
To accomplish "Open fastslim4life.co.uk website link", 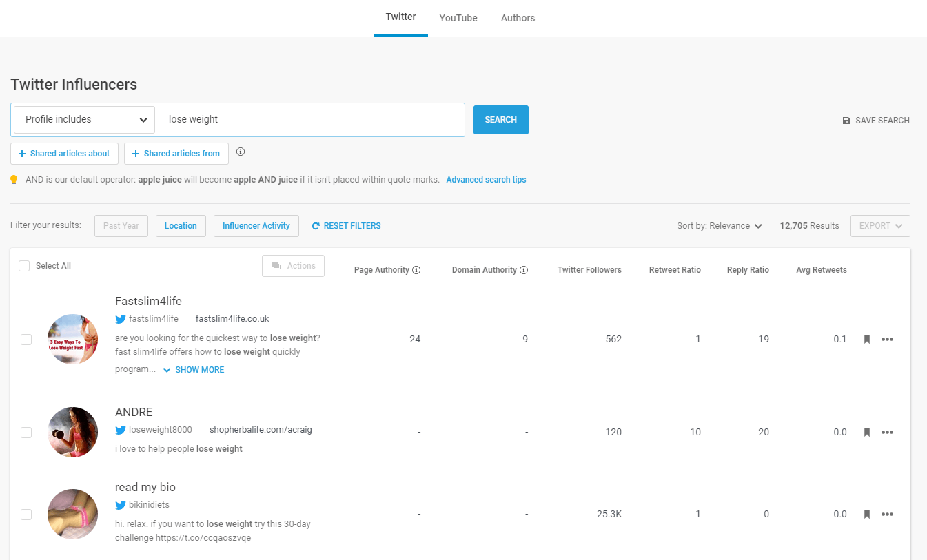I will click(x=232, y=319).
